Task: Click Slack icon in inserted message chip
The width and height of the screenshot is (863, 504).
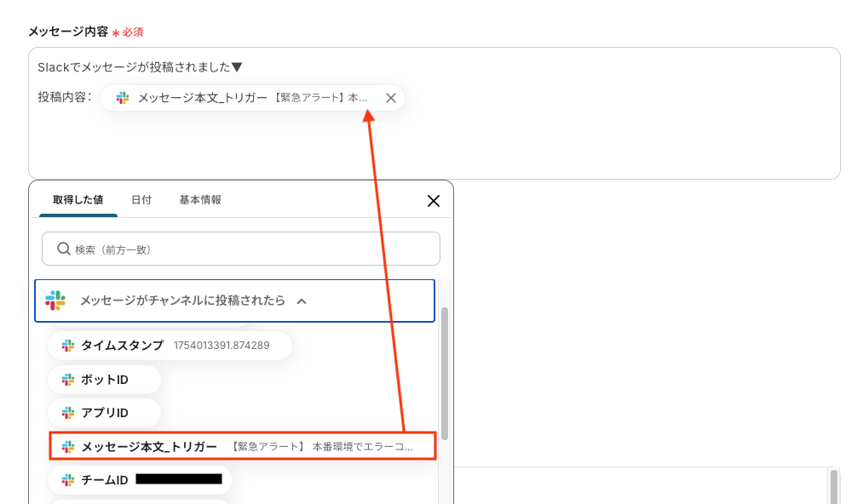Action: [122, 98]
